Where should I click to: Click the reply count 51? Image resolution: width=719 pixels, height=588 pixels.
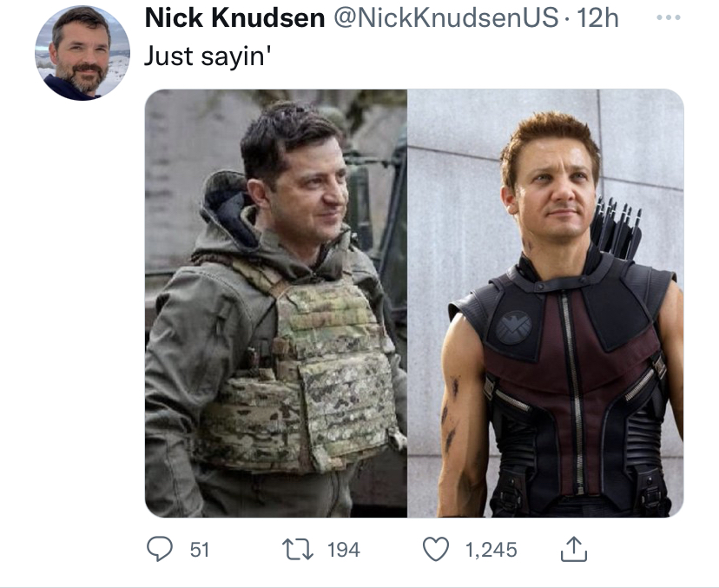click(x=199, y=549)
